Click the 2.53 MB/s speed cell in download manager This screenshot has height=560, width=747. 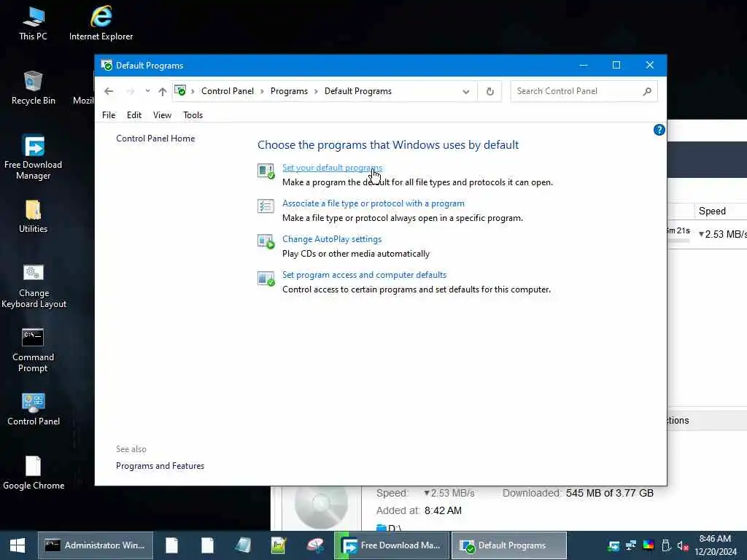[x=722, y=234]
